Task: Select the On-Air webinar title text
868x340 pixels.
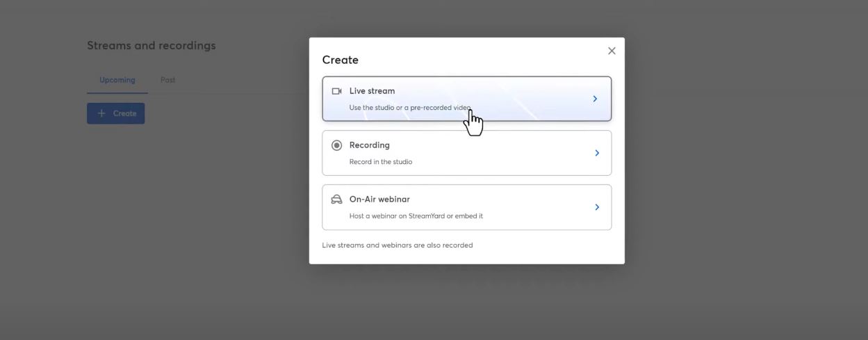Action: pos(379,200)
